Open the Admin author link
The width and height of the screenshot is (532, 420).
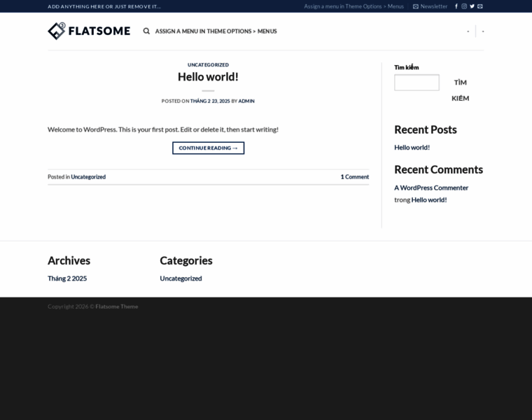(246, 101)
